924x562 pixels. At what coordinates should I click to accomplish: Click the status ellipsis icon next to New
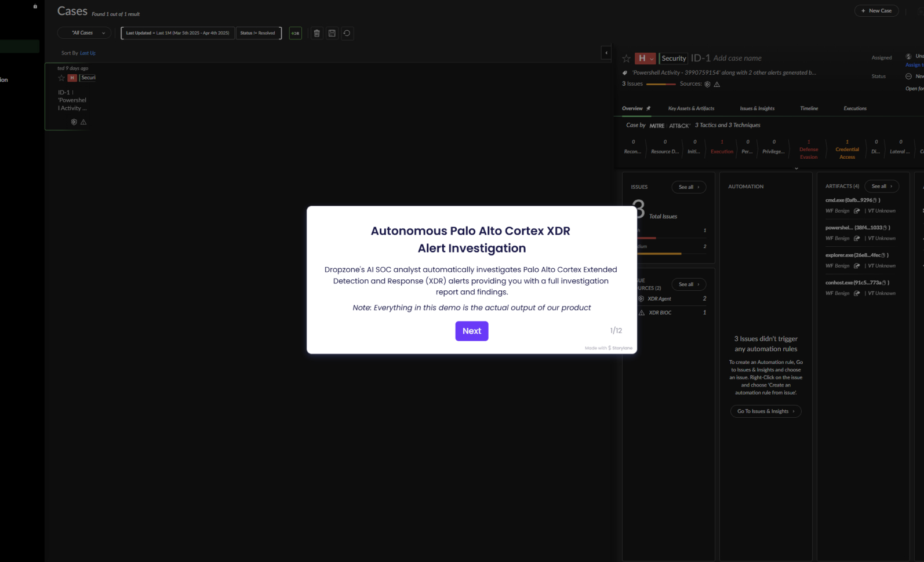tap(908, 76)
